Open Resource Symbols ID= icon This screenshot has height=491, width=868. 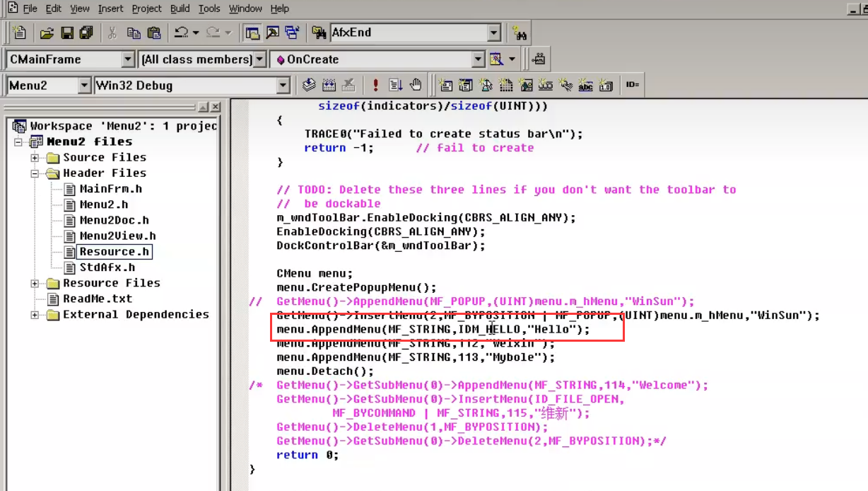point(632,86)
